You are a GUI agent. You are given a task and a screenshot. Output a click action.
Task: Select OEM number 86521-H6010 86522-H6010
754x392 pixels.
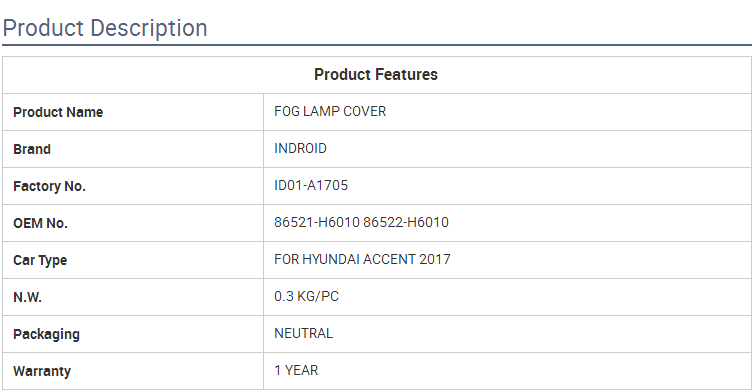[x=361, y=222]
